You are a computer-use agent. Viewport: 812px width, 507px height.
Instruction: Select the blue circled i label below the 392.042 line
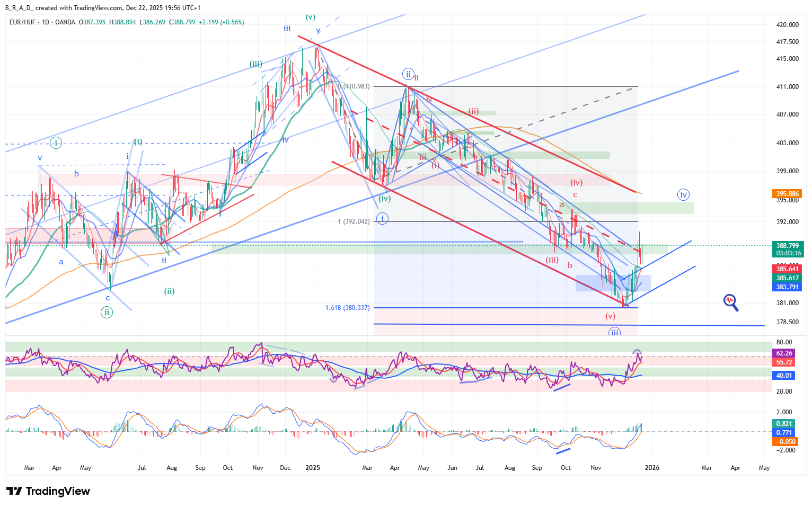coord(382,218)
